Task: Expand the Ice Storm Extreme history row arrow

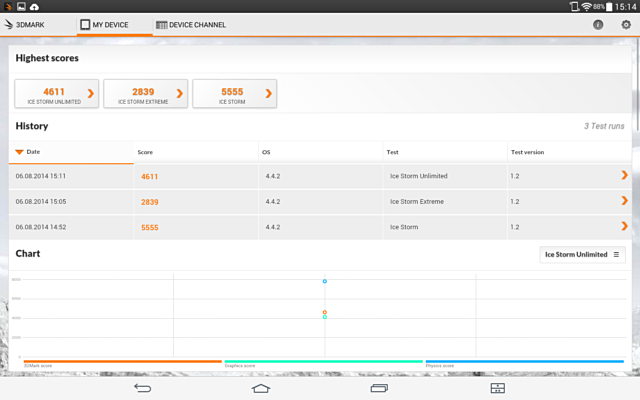Action: pos(624,200)
